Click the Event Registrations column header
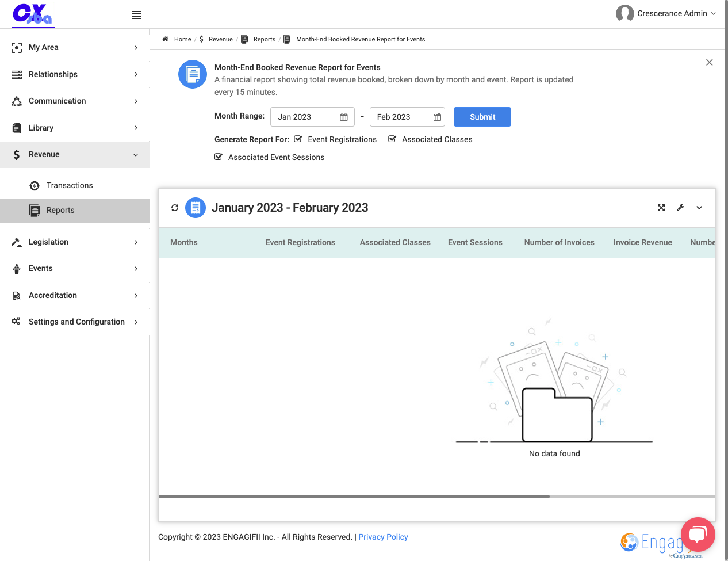 coord(300,242)
